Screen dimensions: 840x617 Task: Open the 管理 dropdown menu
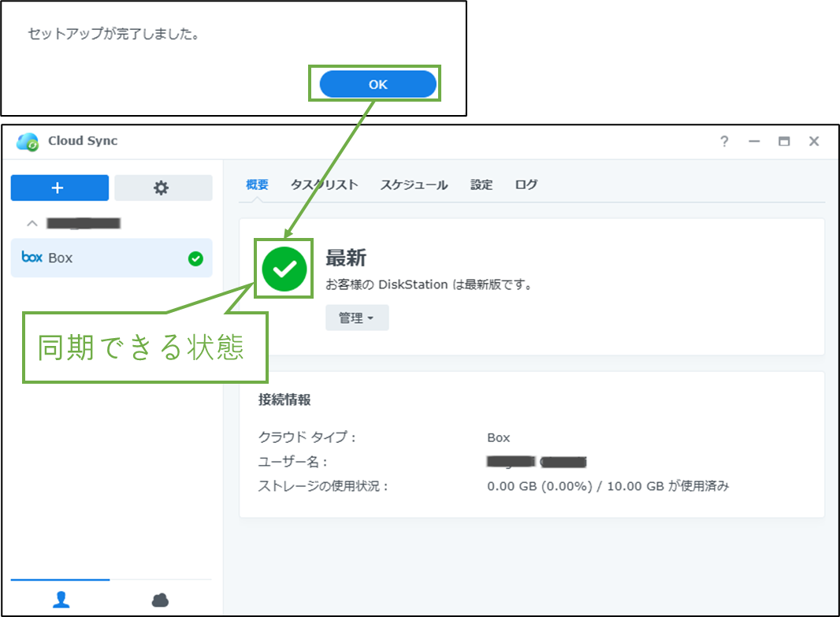356,317
